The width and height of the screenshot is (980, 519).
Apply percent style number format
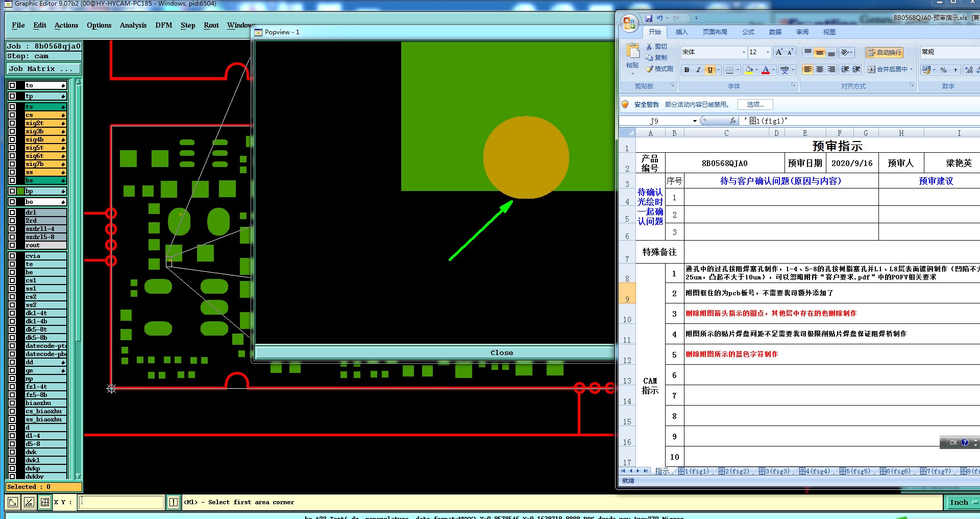[x=943, y=70]
